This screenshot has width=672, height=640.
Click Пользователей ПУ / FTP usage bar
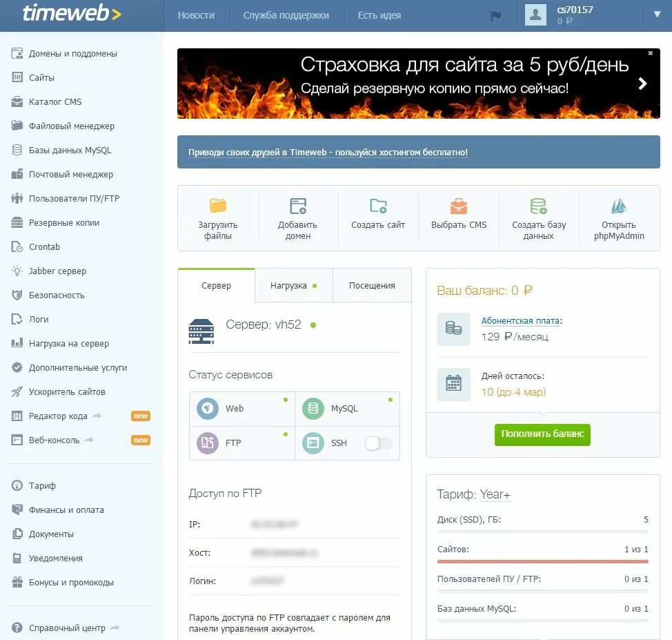pyautogui.click(x=542, y=591)
